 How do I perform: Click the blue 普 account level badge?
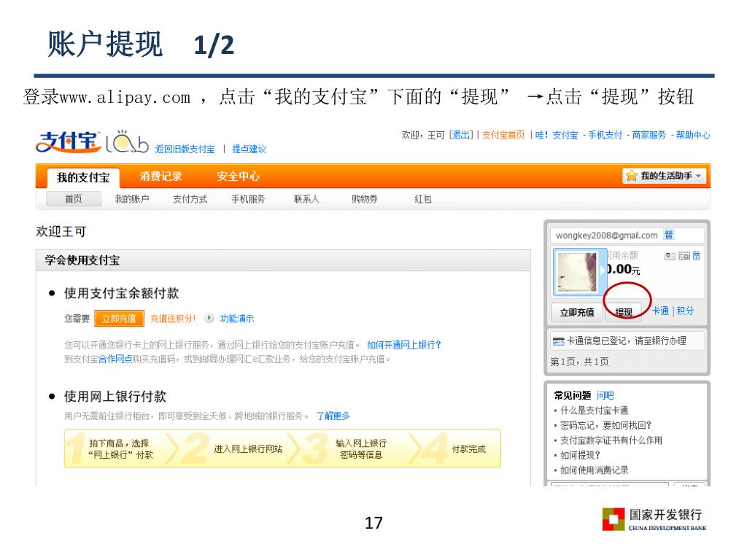click(x=668, y=234)
